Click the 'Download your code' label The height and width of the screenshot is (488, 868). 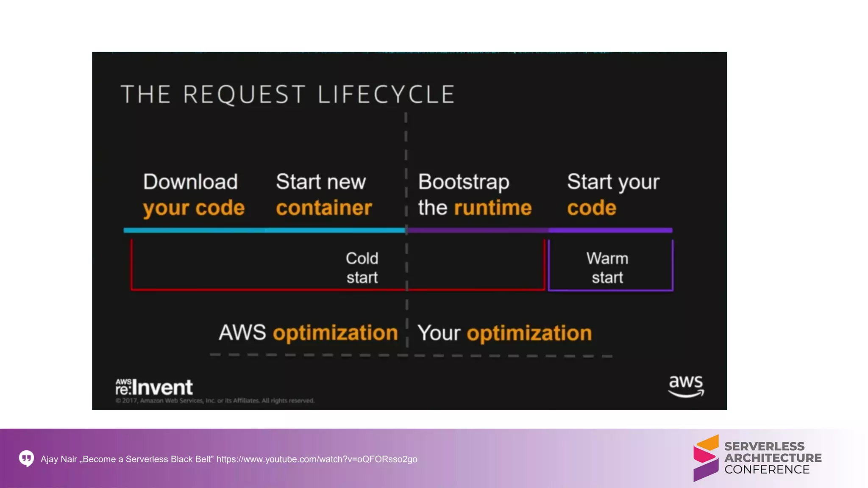click(194, 195)
